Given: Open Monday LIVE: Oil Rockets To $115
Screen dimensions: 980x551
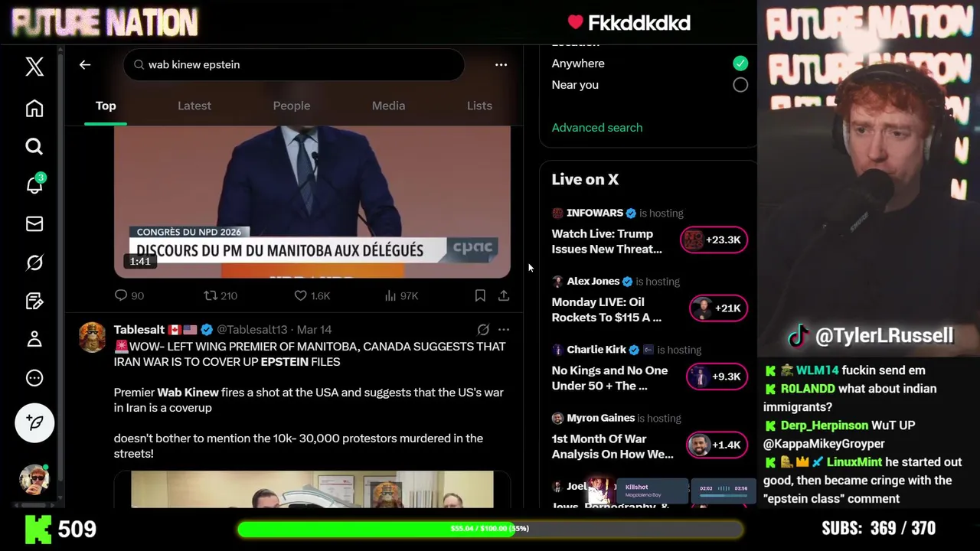Looking at the screenshot, I should pyautogui.click(x=606, y=310).
